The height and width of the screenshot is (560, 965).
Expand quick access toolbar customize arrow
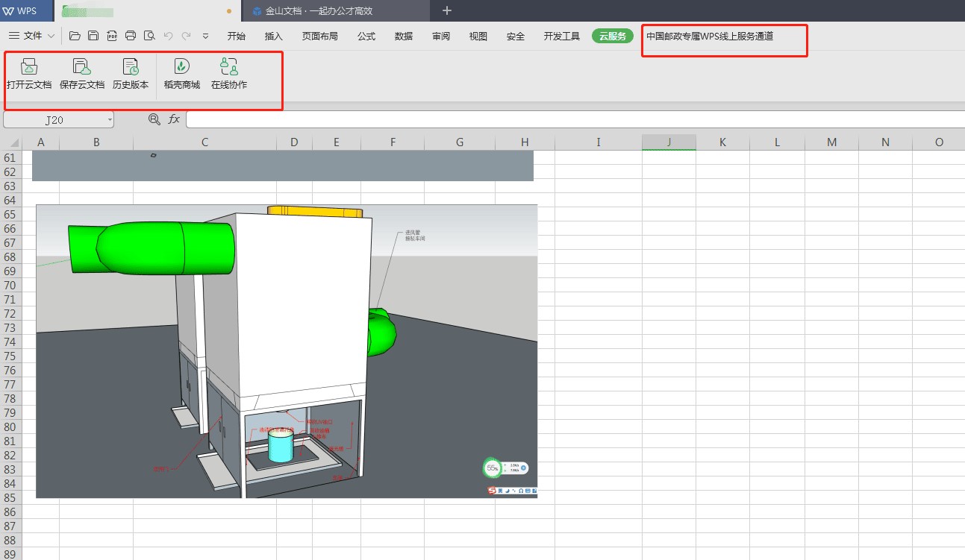click(x=206, y=36)
